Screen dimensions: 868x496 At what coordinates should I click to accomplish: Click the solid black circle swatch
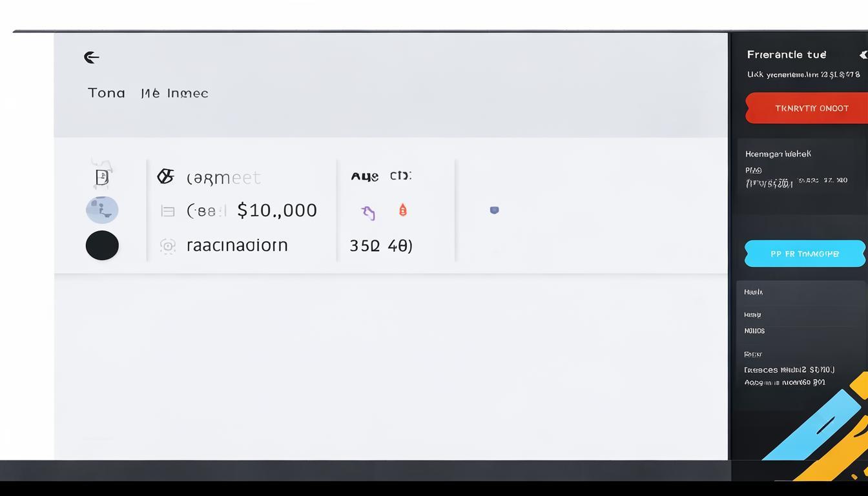(102, 245)
